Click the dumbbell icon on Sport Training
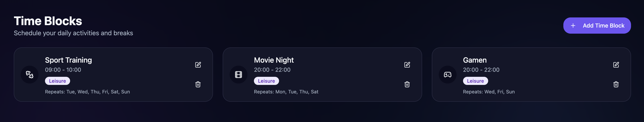 (x=30, y=75)
